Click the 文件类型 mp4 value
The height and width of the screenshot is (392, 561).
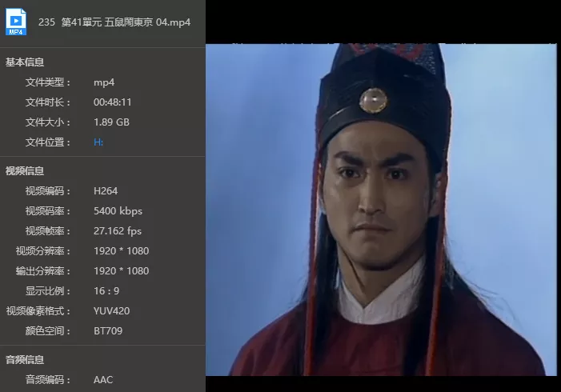(x=104, y=82)
